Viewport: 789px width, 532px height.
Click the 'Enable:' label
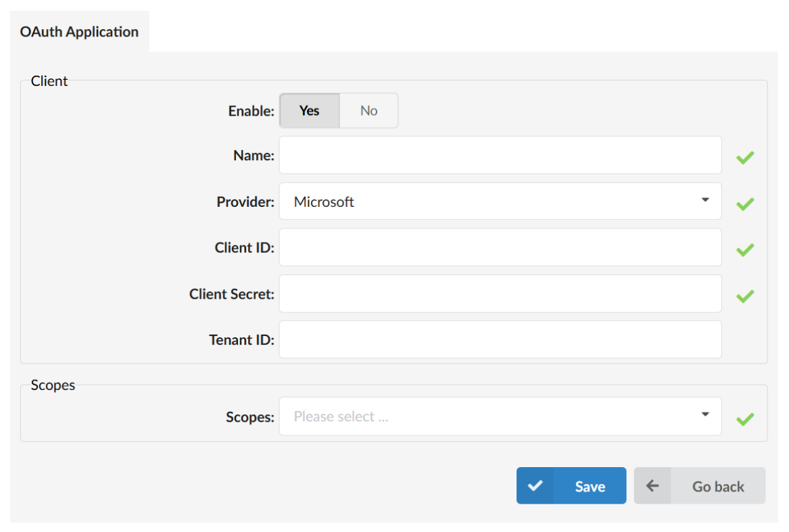click(251, 111)
